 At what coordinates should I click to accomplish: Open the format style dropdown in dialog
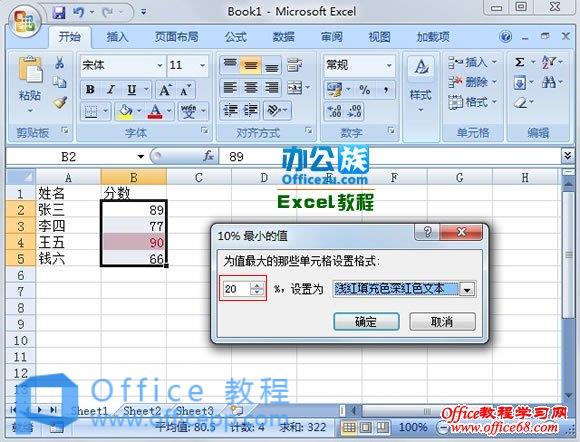(x=467, y=290)
